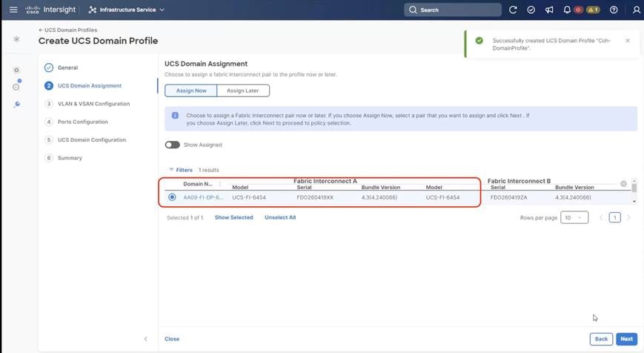Go to the previous table page
This screenshot has width=644, height=353.
point(601,217)
